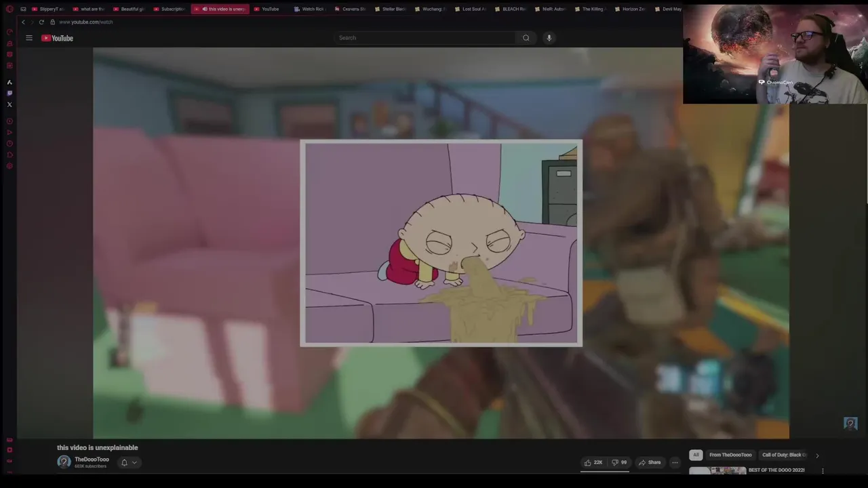Share the video with Share button
This screenshot has width=868, height=488.
[x=650, y=462]
